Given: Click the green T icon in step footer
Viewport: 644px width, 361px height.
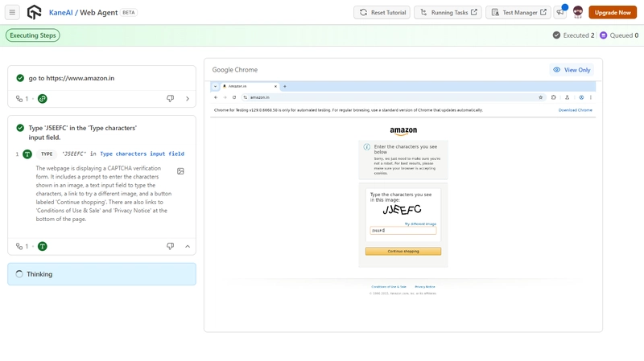Looking at the screenshot, I should tap(43, 246).
